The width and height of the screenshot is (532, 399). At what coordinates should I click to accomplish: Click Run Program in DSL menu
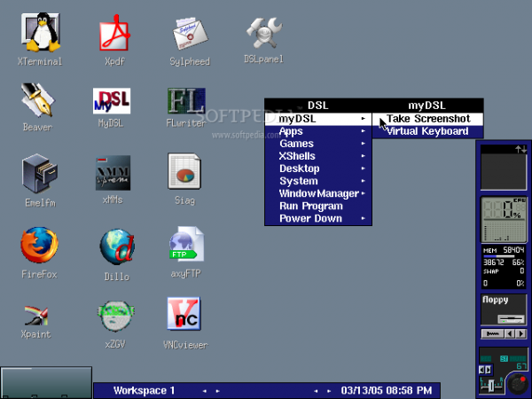(318, 206)
